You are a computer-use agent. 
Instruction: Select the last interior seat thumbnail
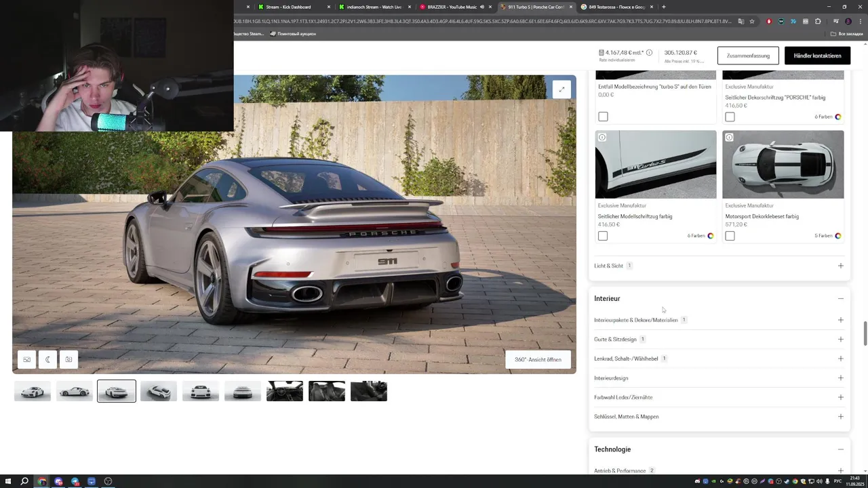pos(369,391)
